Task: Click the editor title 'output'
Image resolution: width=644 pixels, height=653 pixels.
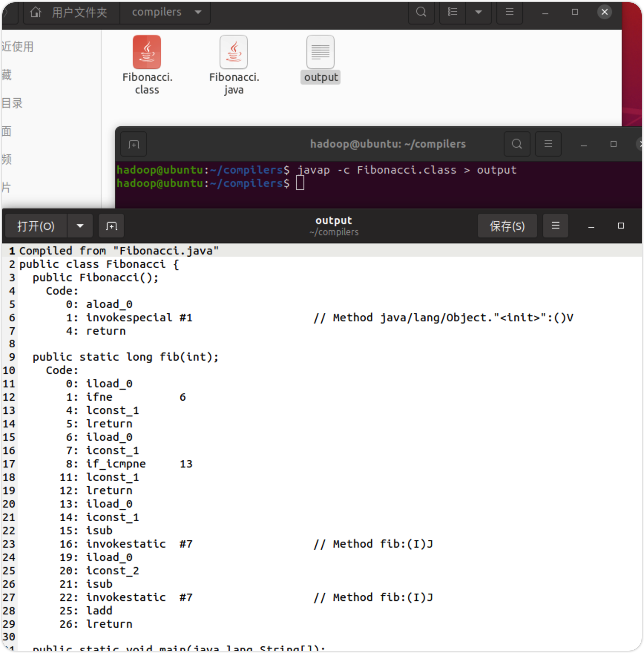Action: [x=333, y=220]
